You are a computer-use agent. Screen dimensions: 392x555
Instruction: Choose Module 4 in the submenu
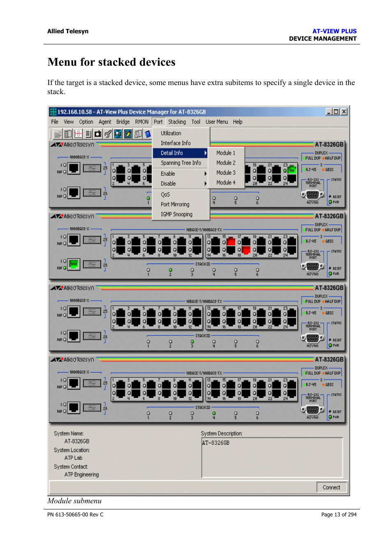point(226,182)
